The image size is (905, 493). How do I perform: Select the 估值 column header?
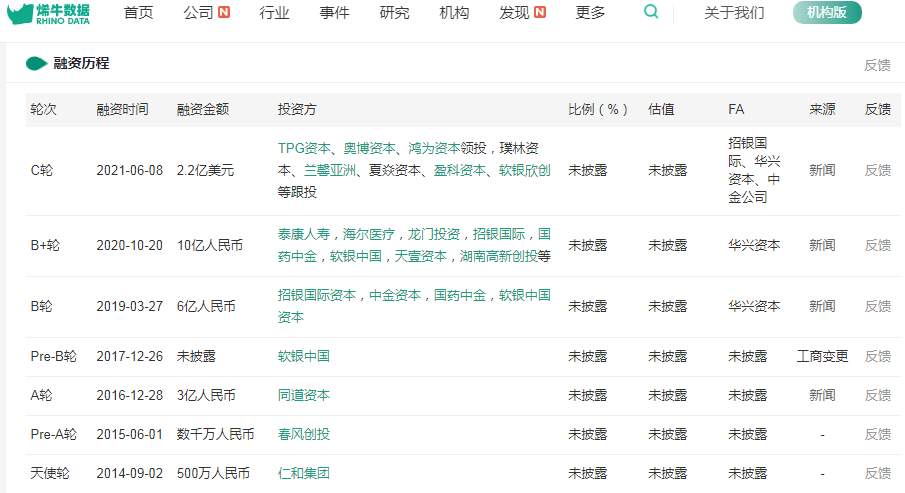pos(661,109)
